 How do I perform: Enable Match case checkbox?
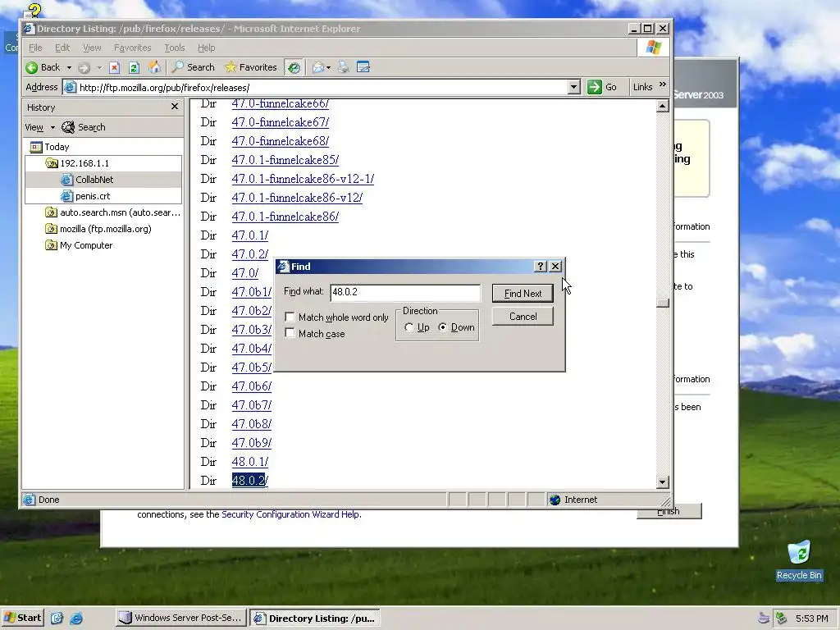click(x=290, y=333)
